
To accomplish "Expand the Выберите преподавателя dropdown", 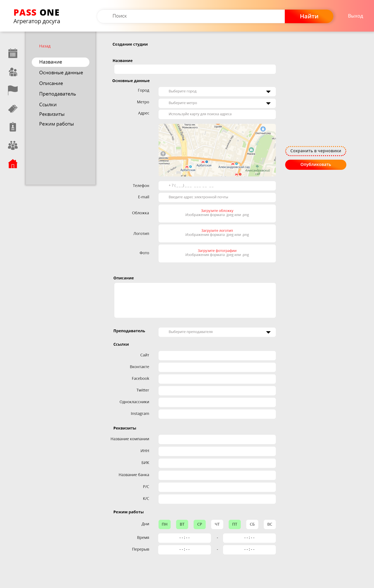I will coord(217,332).
